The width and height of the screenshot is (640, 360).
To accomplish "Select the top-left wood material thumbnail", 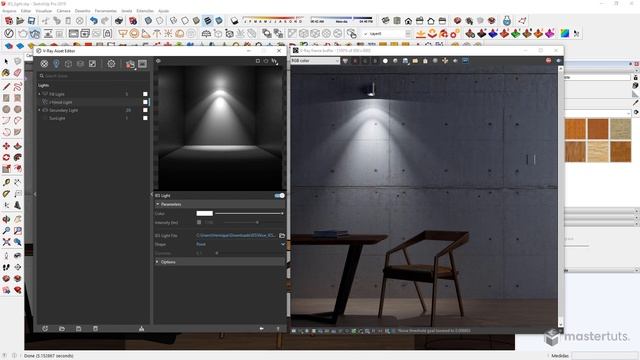I will [x=576, y=129].
